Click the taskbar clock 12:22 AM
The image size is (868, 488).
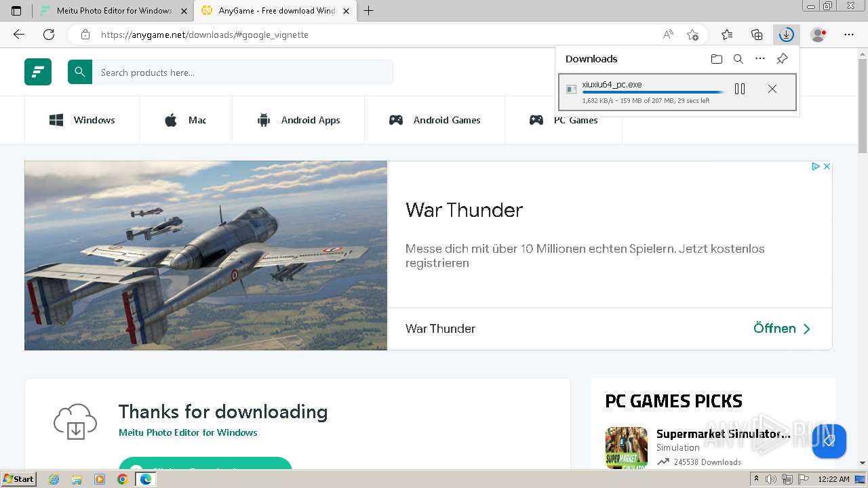point(833,479)
